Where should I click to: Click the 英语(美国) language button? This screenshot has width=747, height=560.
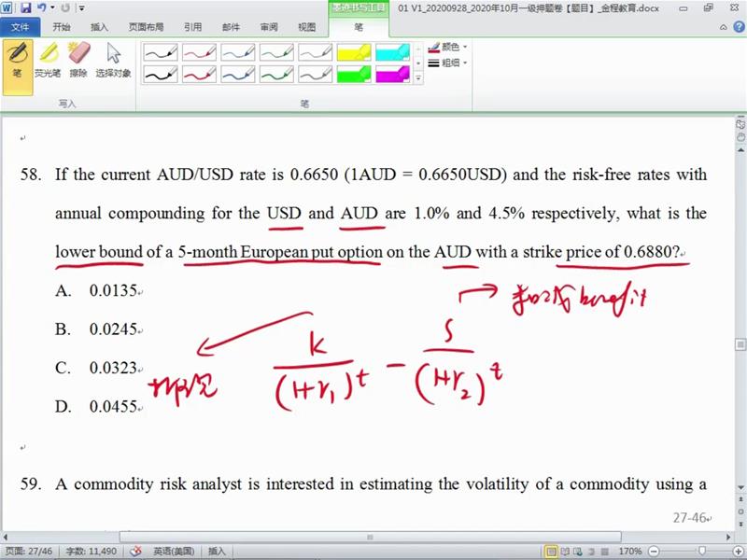pos(174,552)
